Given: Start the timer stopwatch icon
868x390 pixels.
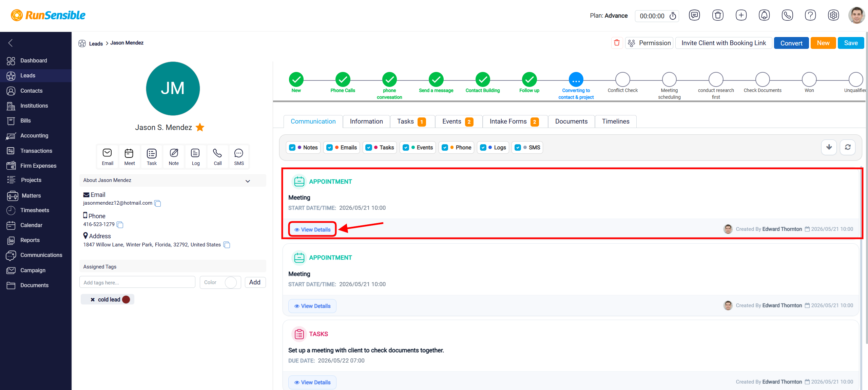Looking at the screenshot, I should click(x=673, y=16).
